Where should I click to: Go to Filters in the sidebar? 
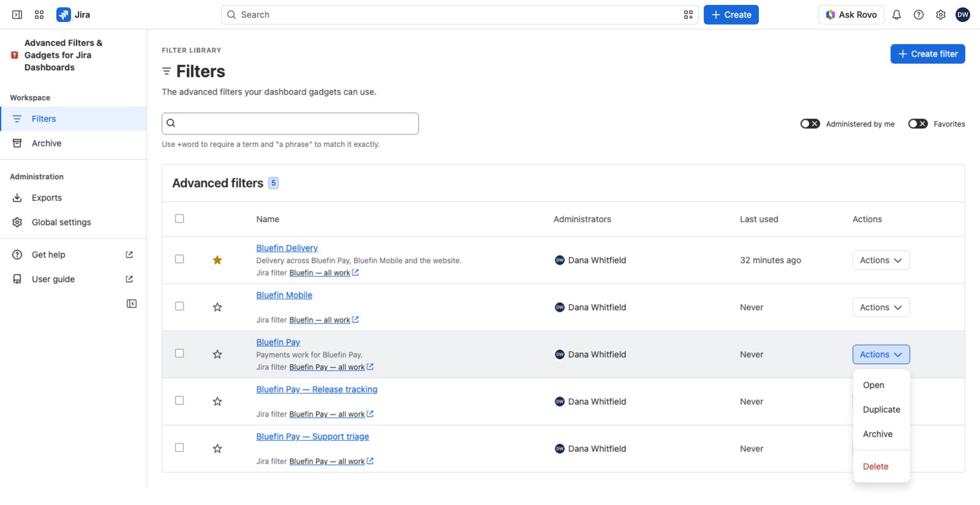point(73,119)
